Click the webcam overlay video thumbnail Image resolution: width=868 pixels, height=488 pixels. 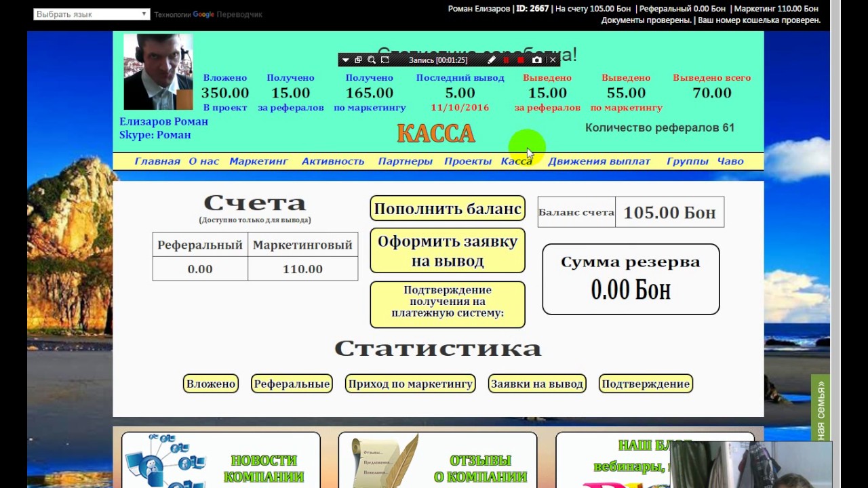[x=751, y=464]
